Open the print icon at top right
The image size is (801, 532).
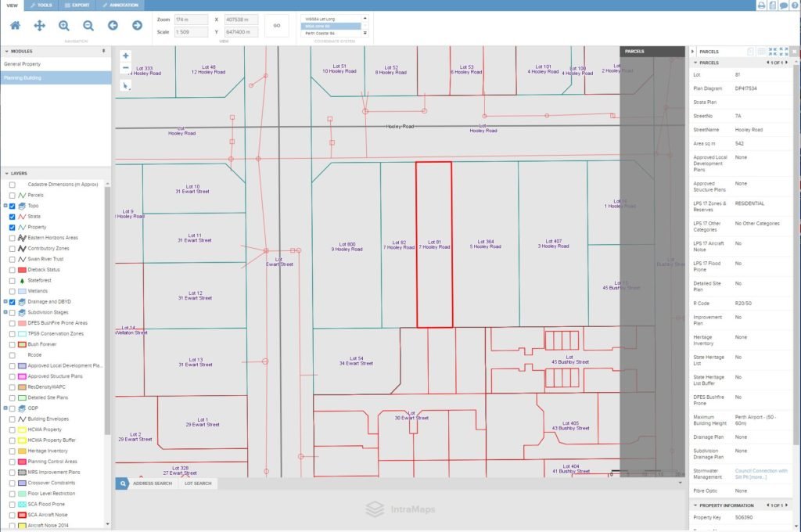(x=763, y=5)
